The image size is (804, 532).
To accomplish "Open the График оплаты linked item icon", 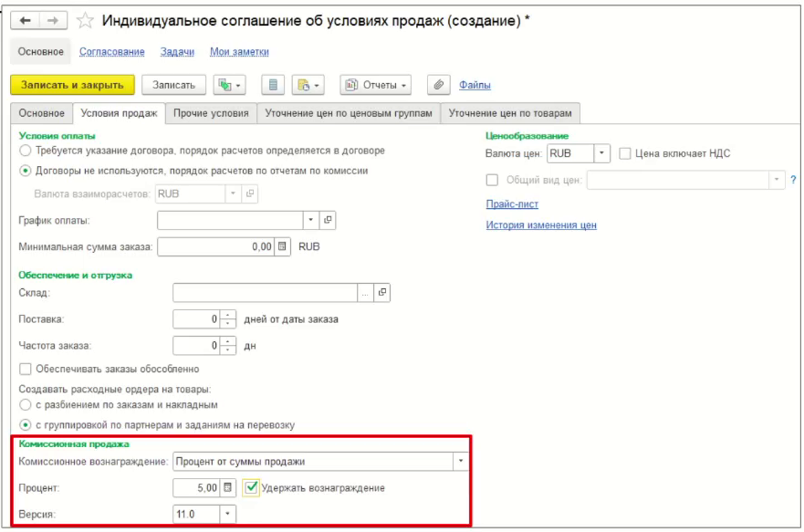I will coord(328,220).
